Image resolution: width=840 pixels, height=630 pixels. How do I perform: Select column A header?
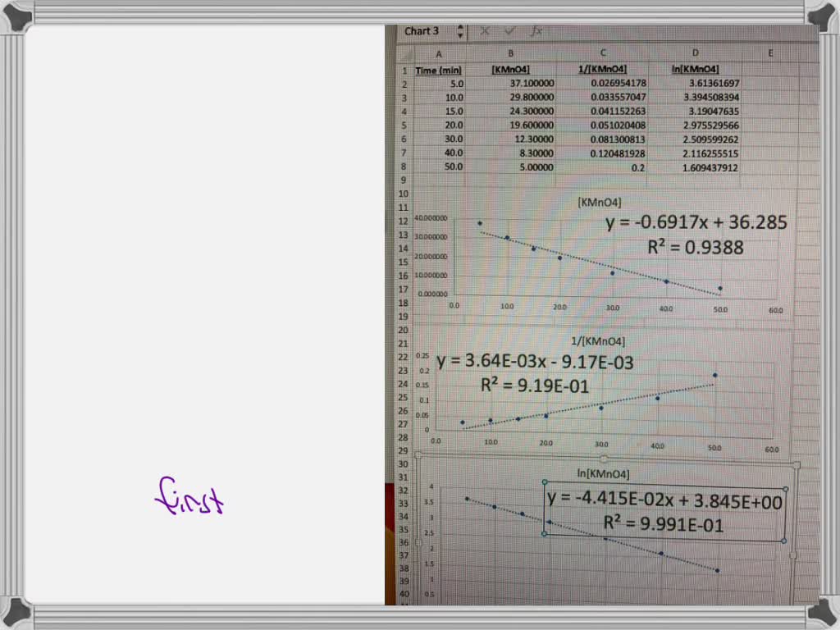coord(439,52)
